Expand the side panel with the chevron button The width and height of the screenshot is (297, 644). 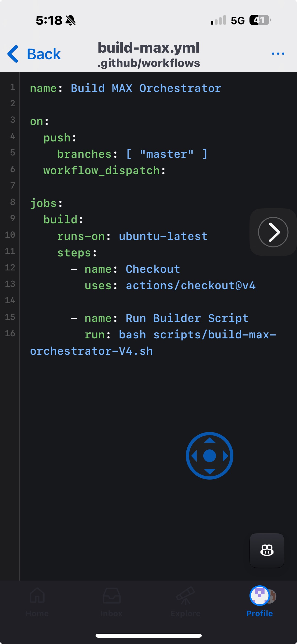pos(273,232)
